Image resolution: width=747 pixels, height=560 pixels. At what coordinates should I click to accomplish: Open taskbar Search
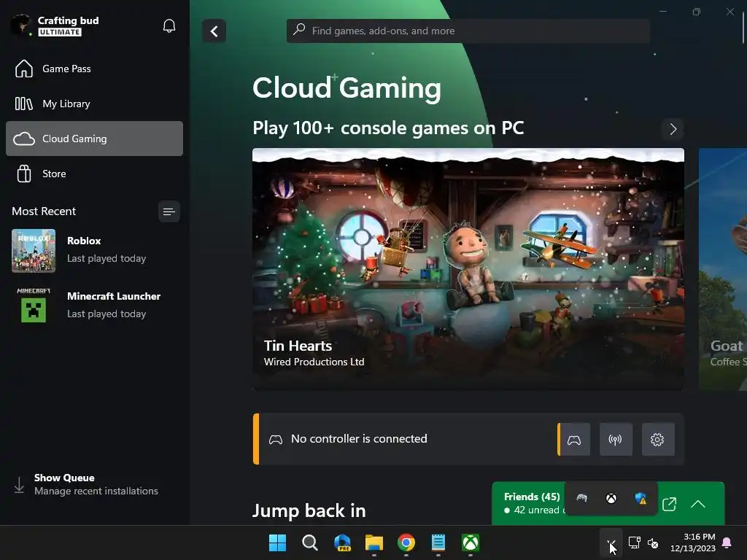309,542
